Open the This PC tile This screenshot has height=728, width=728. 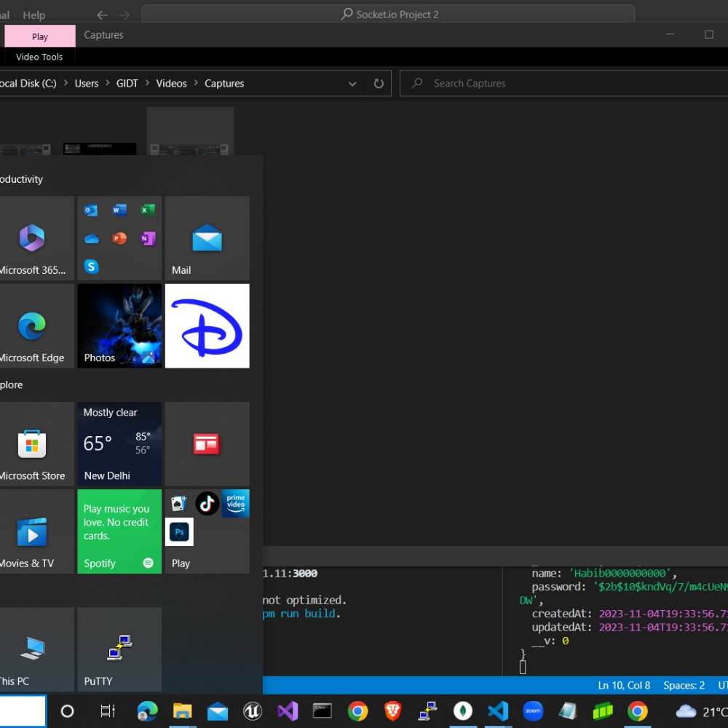pyautogui.click(x=36, y=649)
